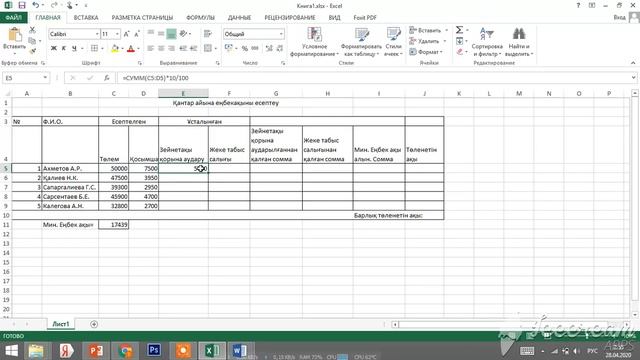Save the workbook with the floppy disk icon

22,5
